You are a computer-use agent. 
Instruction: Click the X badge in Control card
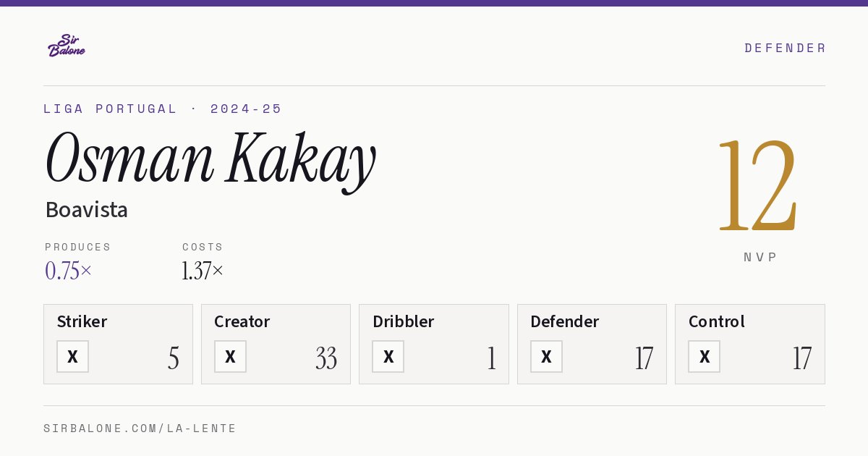coord(704,357)
